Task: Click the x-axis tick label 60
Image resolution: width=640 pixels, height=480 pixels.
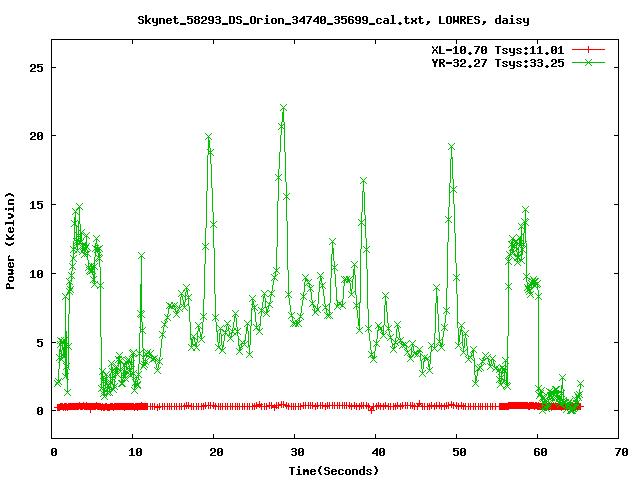Action: pos(540,452)
